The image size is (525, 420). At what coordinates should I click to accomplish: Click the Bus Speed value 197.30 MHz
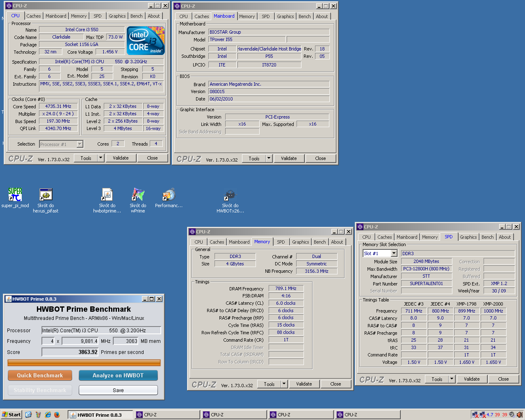coord(58,121)
